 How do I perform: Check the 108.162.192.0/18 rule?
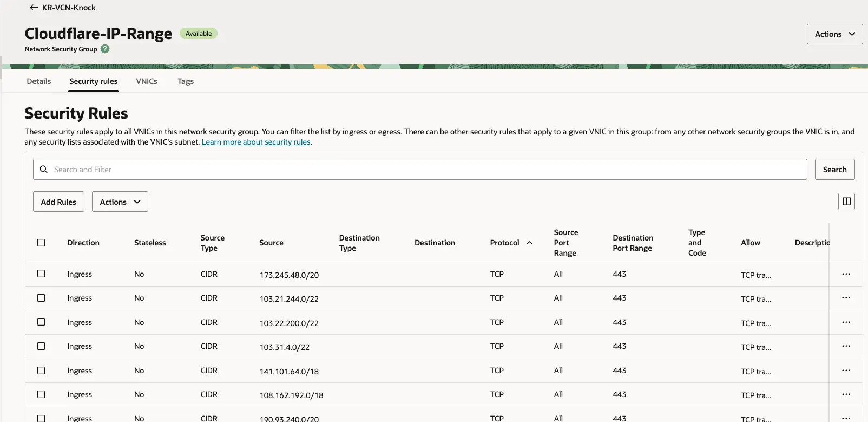[41, 394]
